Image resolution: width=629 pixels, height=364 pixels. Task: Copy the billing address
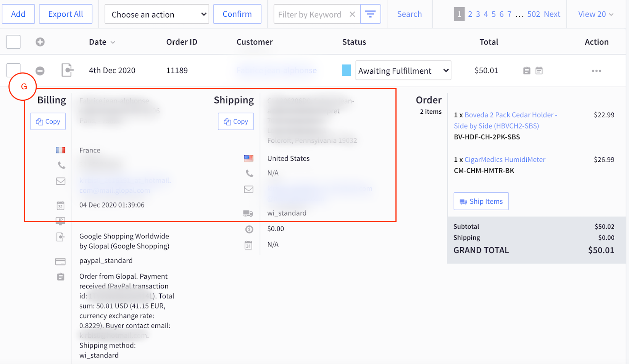48,121
